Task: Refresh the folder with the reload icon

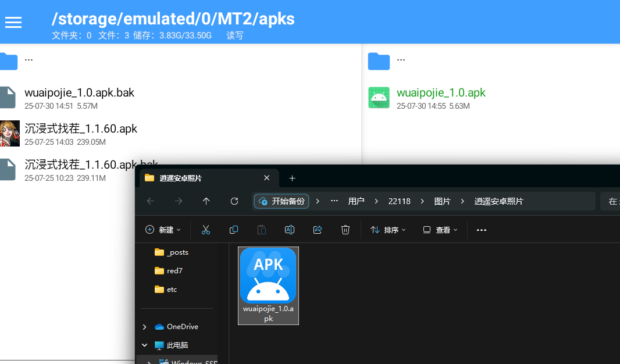Action: pos(234,201)
